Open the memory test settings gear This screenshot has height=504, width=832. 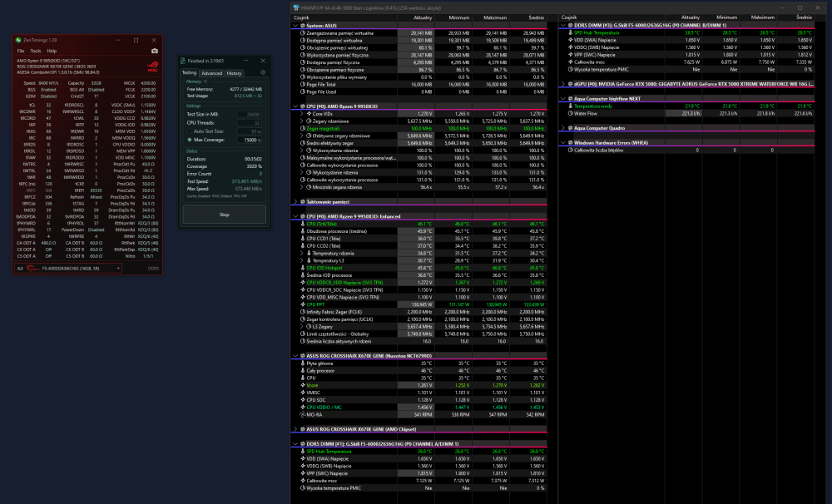coord(263,72)
